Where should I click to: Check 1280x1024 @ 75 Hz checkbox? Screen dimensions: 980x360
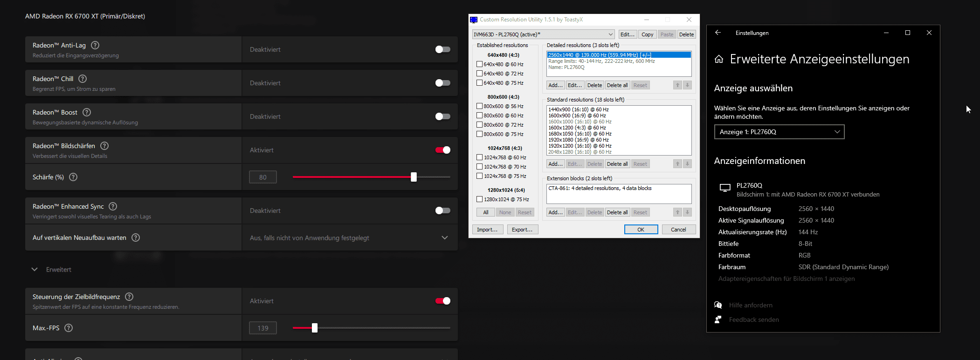[x=479, y=199]
